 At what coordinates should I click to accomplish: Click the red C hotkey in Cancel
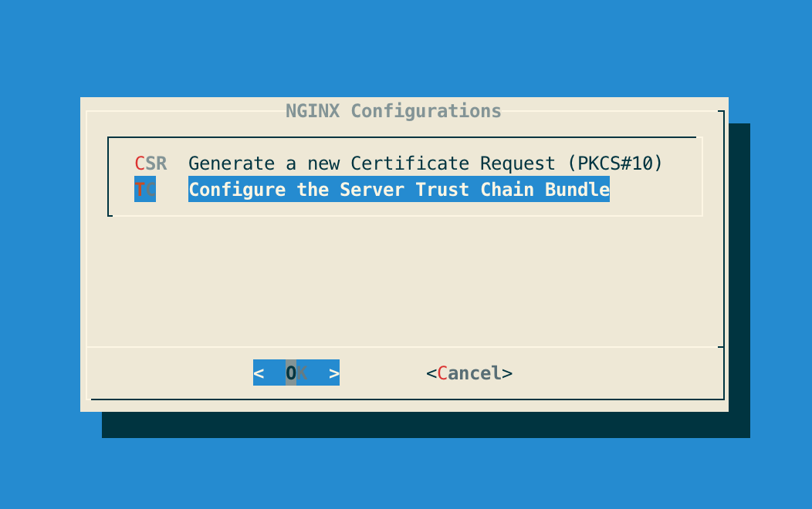point(442,373)
